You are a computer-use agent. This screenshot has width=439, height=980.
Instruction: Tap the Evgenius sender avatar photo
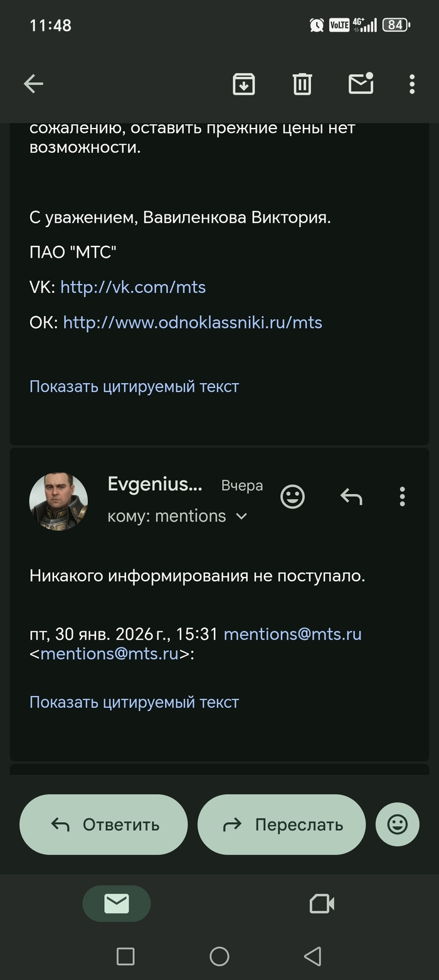[x=58, y=502]
